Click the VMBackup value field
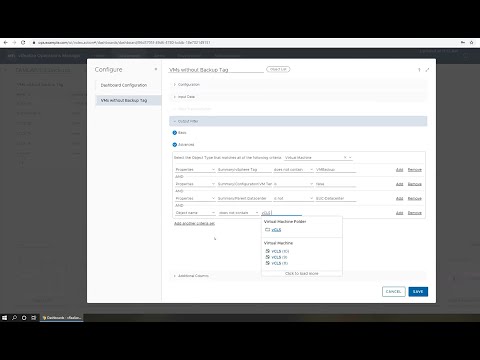Viewport: 480px width, 360px height. tap(336, 170)
